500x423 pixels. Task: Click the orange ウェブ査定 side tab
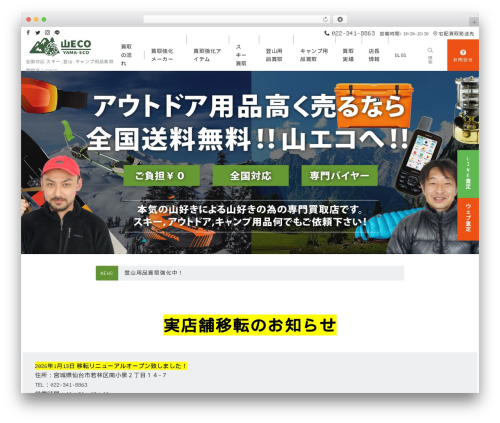point(468,219)
